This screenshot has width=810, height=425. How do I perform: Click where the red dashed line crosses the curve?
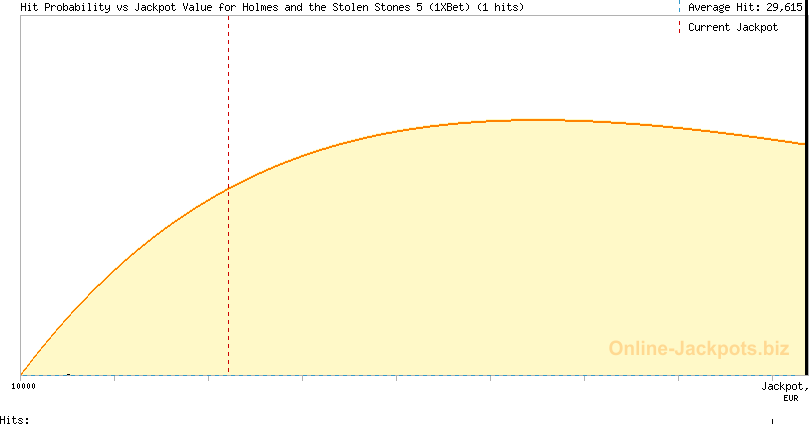coord(228,188)
